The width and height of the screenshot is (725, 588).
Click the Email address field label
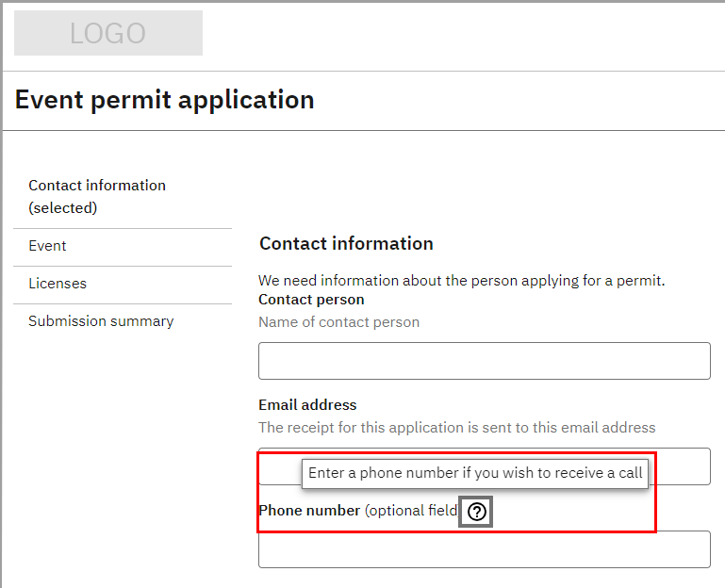coord(307,405)
